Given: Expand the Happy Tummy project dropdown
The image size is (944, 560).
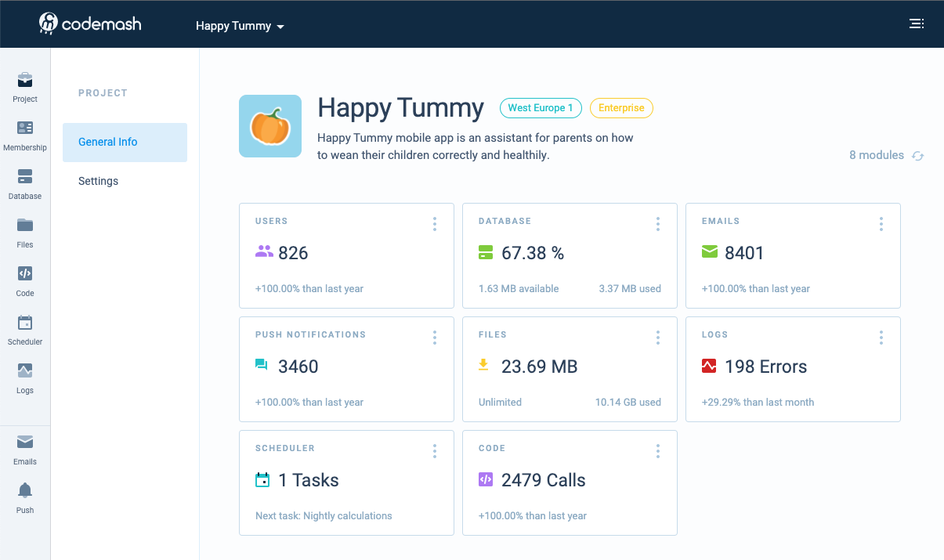Looking at the screenshot, I should pyautogui.click(x=240, y=26).
